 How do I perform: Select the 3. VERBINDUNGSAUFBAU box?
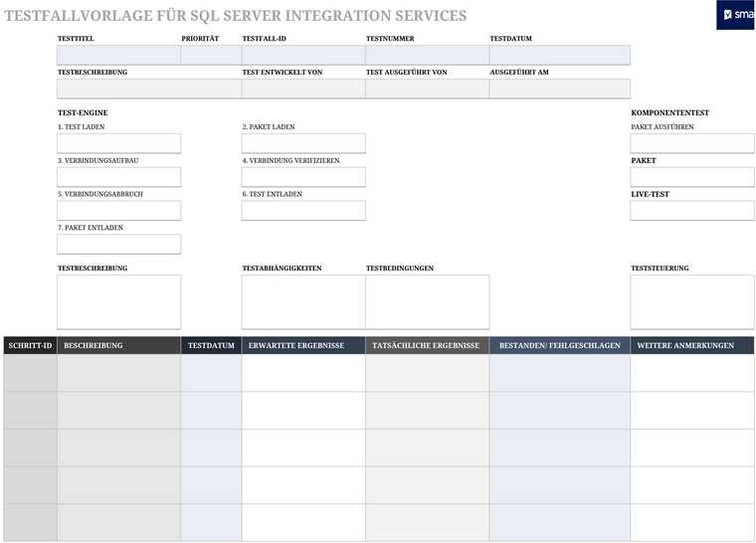[118, 177]
